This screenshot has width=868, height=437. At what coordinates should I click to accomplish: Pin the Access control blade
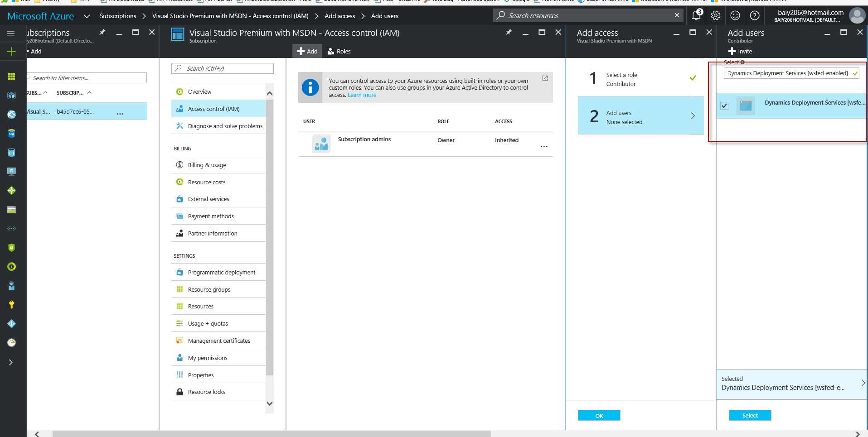tap(509, 32)
